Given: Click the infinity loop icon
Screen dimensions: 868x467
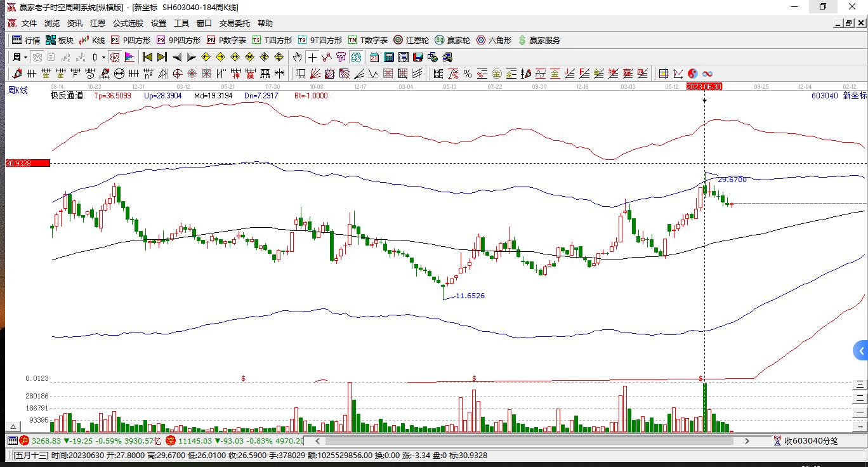Looking at the screenshot, I should (x=707, y=74).
